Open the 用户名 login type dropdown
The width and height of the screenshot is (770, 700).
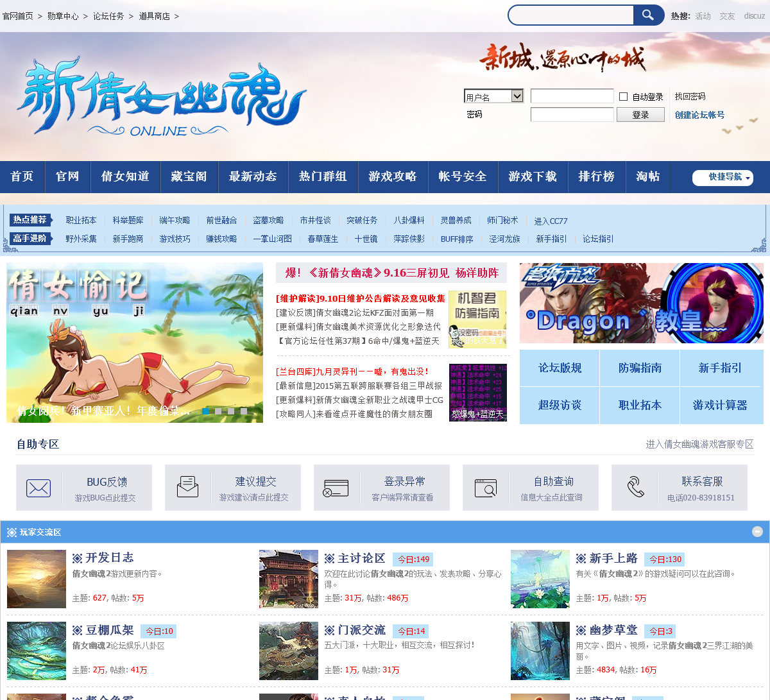point(493,96)
